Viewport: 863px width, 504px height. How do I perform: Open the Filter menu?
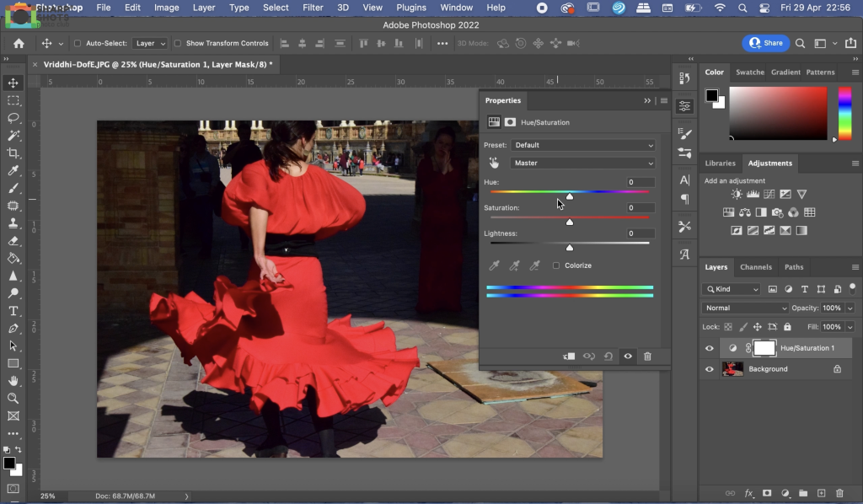pyautogui.click(x=313, y=8)
